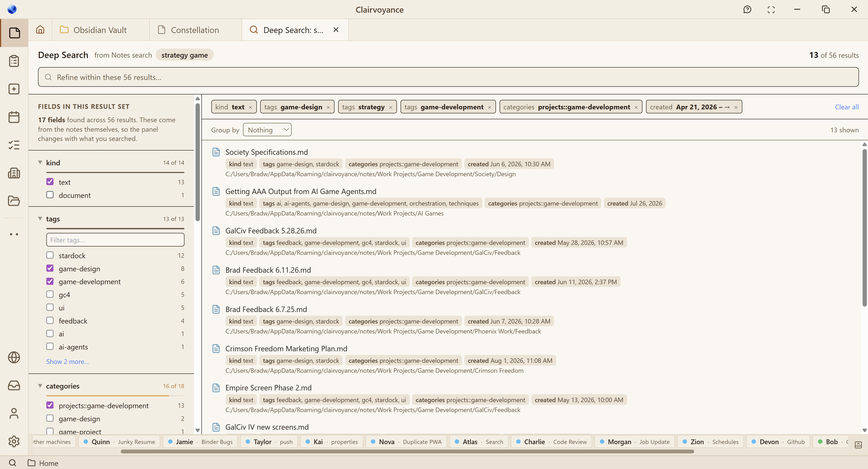
Task: Open the Group by dropdown
Action: [267, 130]
